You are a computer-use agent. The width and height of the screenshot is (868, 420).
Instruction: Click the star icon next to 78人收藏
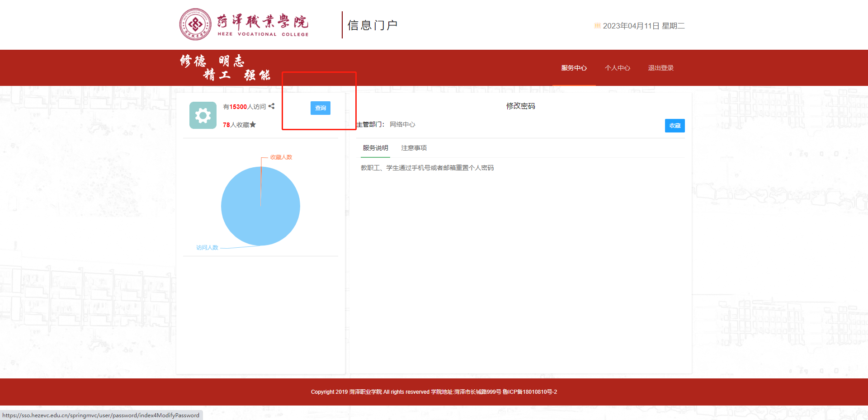coord(253,125)
